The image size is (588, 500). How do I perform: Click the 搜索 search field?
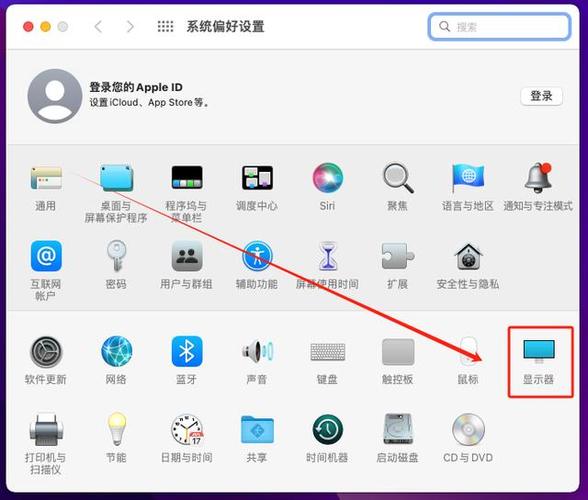click(x=500, y=27)
